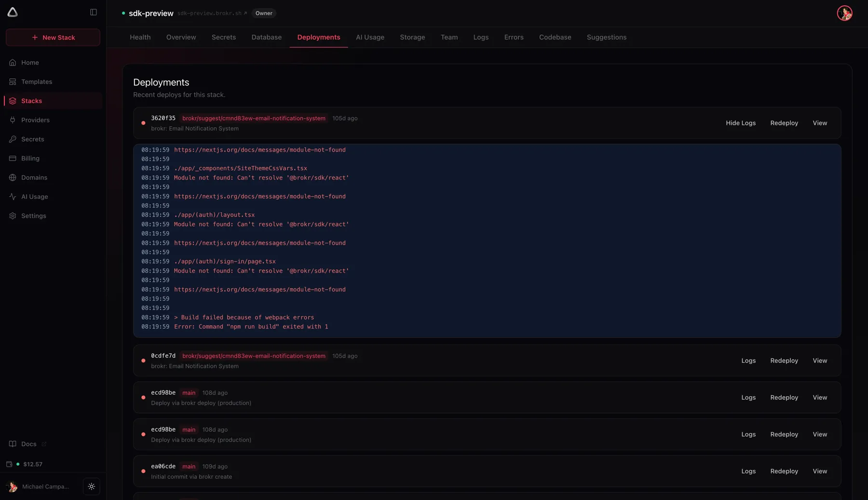This screenshot has width=868, height=500.
Task: View deployment 0cdfe7d
Action: tap(820, 361)
